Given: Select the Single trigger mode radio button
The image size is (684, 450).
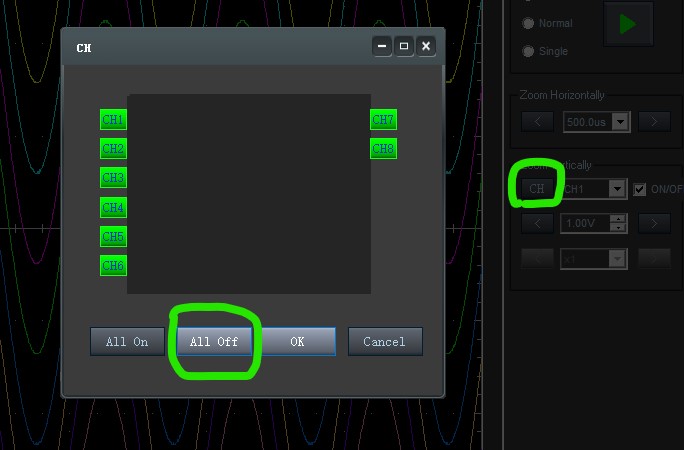Looking at the screenshot, I should 528,51.
